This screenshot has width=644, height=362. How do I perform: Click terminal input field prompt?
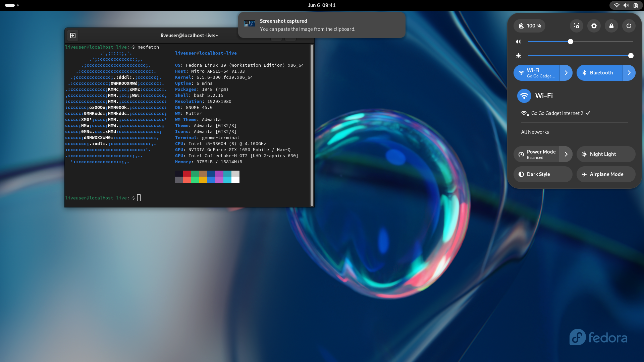point(139,197)
